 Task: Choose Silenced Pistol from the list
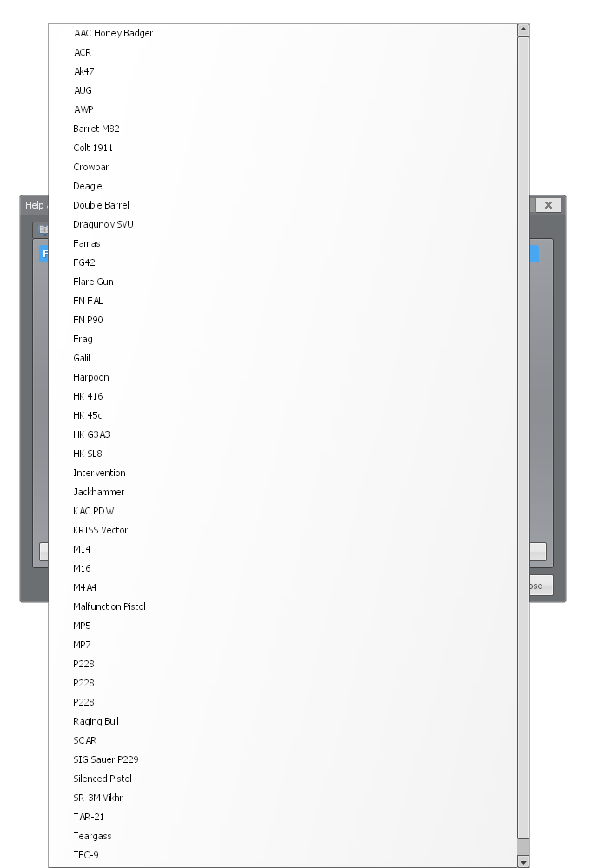pyautogui.click(x=282, y=778)
